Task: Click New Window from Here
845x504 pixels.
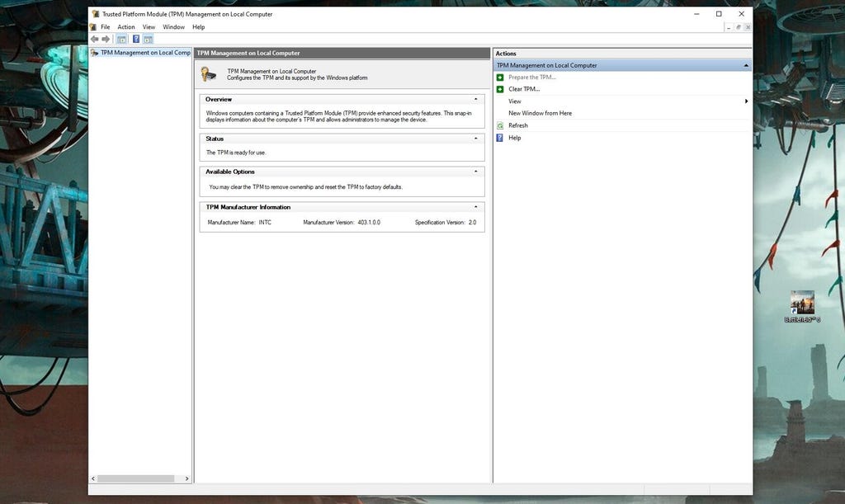Action: tap(540, 113)
